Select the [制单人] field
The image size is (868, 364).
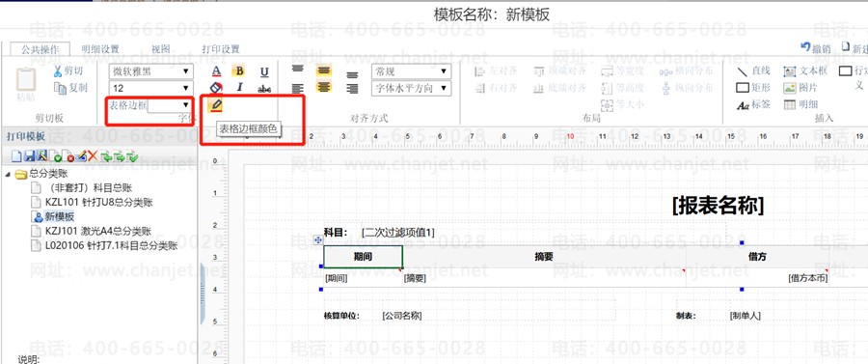[746, 316]
